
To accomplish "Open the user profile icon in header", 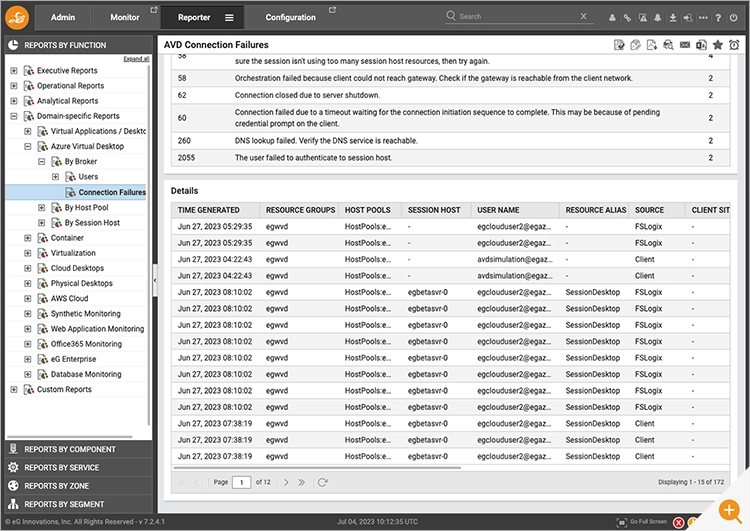I will click(x=612, y=18).
